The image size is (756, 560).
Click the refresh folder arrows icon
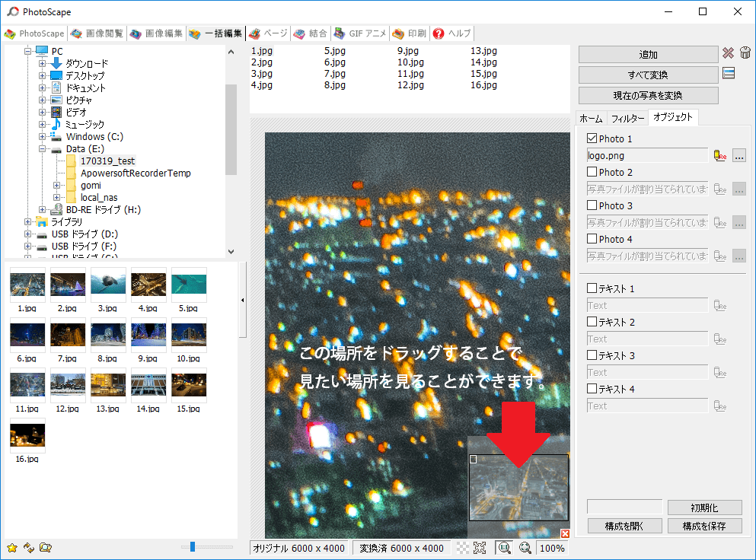click(29, 547)
